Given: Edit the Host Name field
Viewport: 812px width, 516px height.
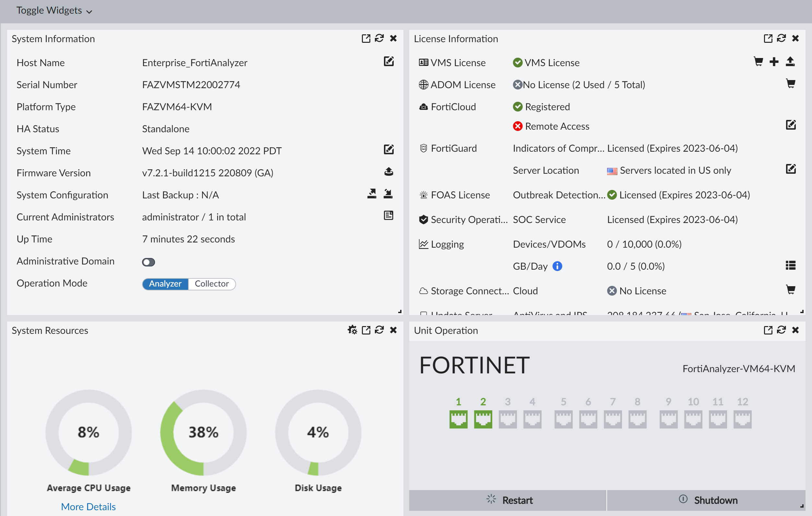Looking at the screenshot, I should [x=388, y=61].
